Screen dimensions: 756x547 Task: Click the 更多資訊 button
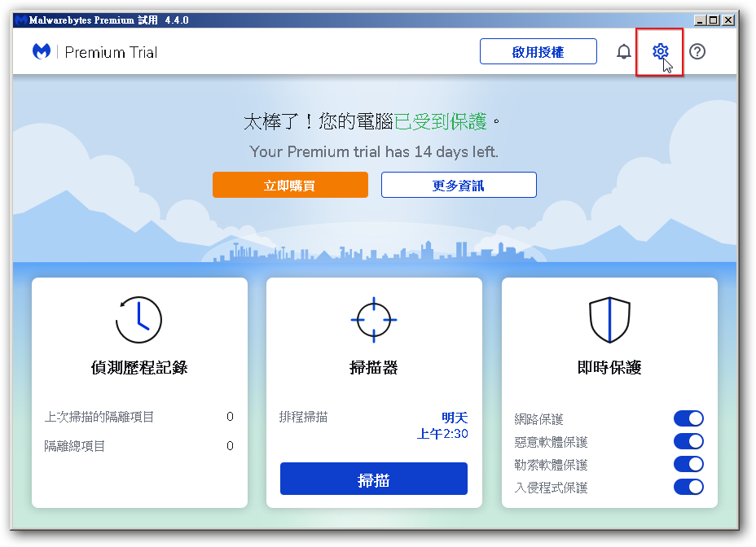coord(459,185)
